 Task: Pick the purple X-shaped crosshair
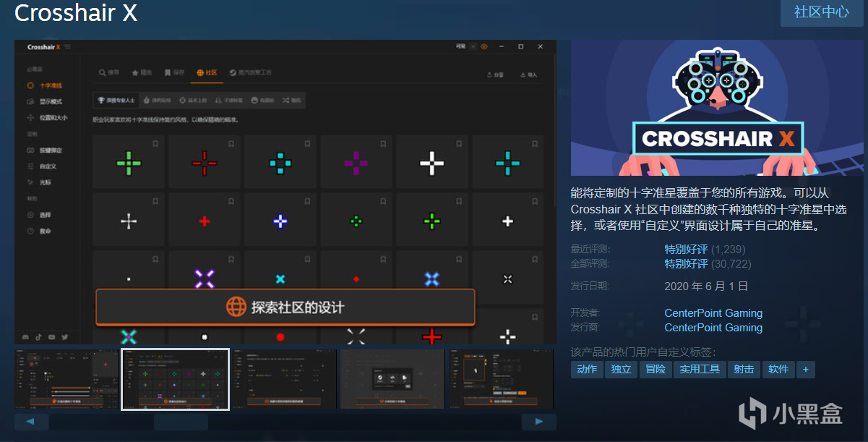205,278
